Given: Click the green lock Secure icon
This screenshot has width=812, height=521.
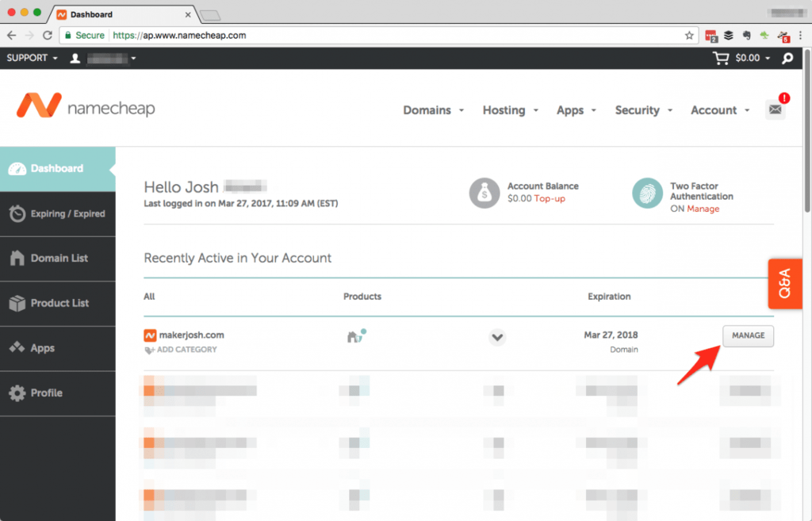Looking at the screenshot, I should (68, 35).
